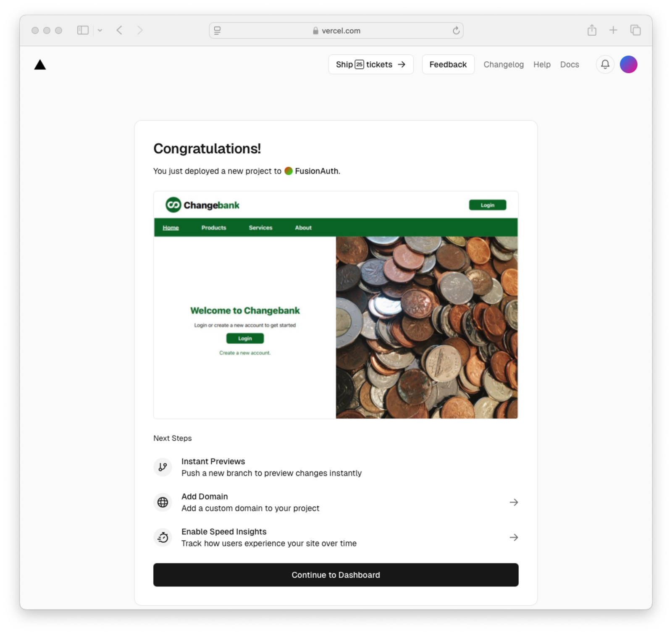Open the notifications bell
Screen dimensions: 672x634
click(x=605, y=64)
